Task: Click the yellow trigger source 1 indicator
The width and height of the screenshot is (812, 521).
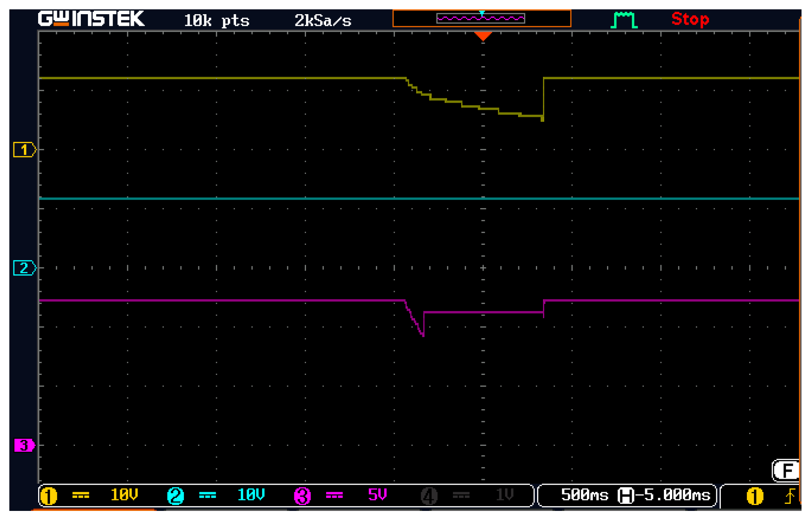Action: point(754,496)
